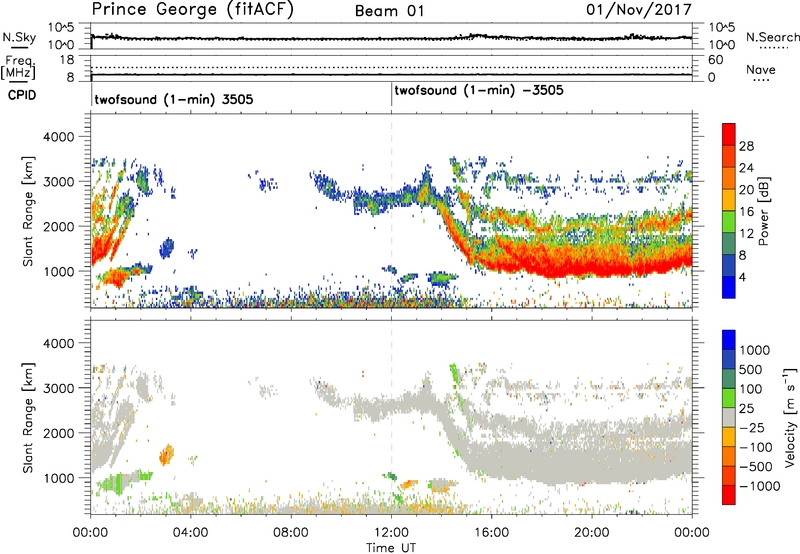Click the 'N.Sky' legend label
Viewport: 800px width, 554px height.
[19, 37]
